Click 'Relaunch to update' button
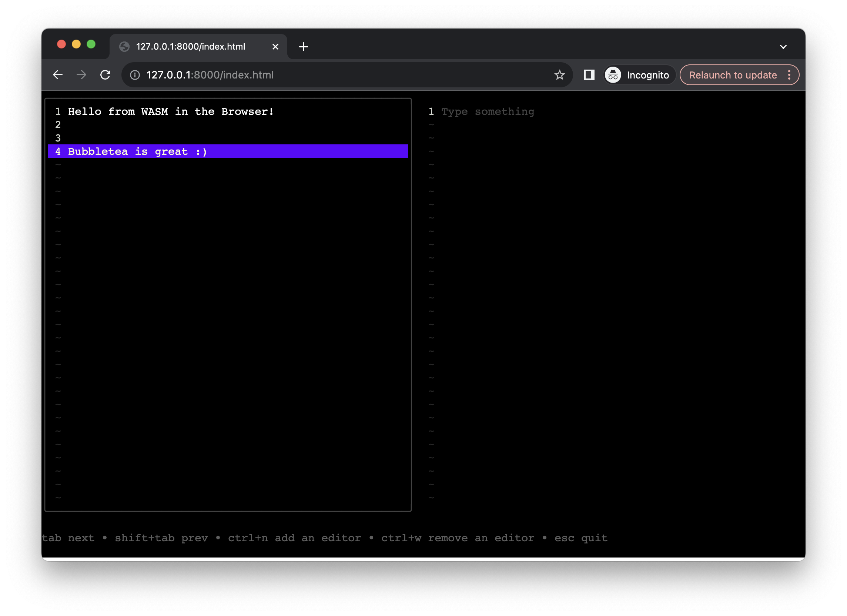Screen dimensions: 847x616 (733, 74)
